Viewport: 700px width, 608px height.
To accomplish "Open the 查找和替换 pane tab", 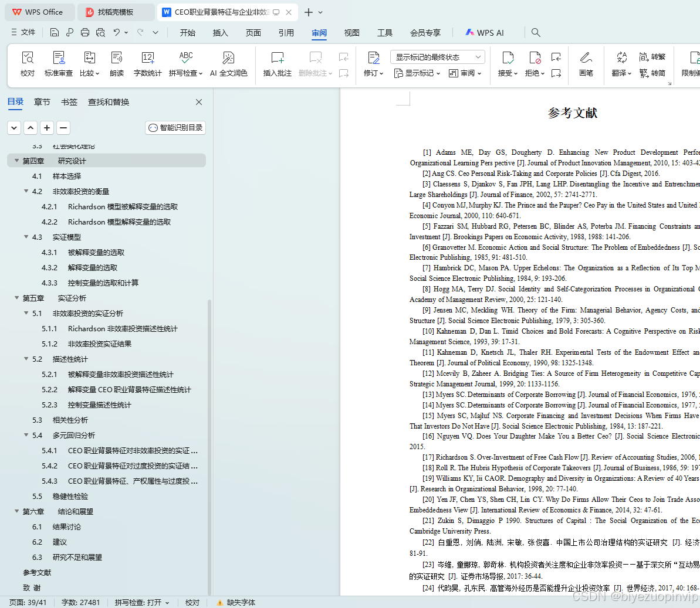I will (109, 102).
